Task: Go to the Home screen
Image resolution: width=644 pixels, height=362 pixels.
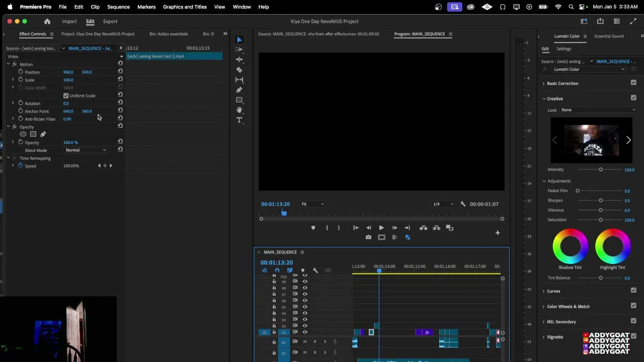Action: pyautogui.click(x=47, y=22)
